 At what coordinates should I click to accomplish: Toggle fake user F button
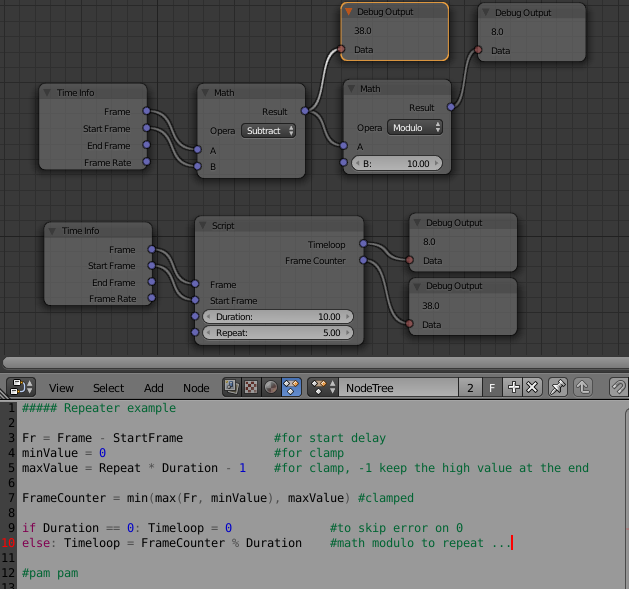pos(492,388)
